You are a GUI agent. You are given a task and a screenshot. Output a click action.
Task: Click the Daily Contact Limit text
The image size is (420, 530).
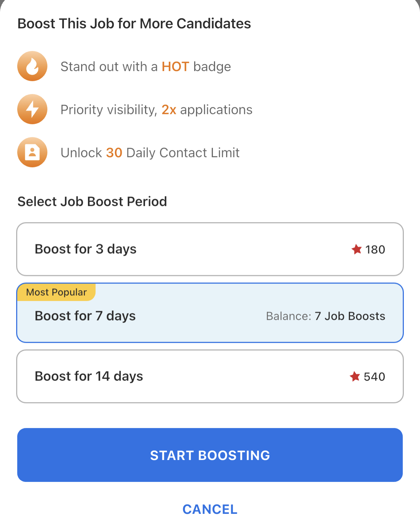tap(183, 153)
